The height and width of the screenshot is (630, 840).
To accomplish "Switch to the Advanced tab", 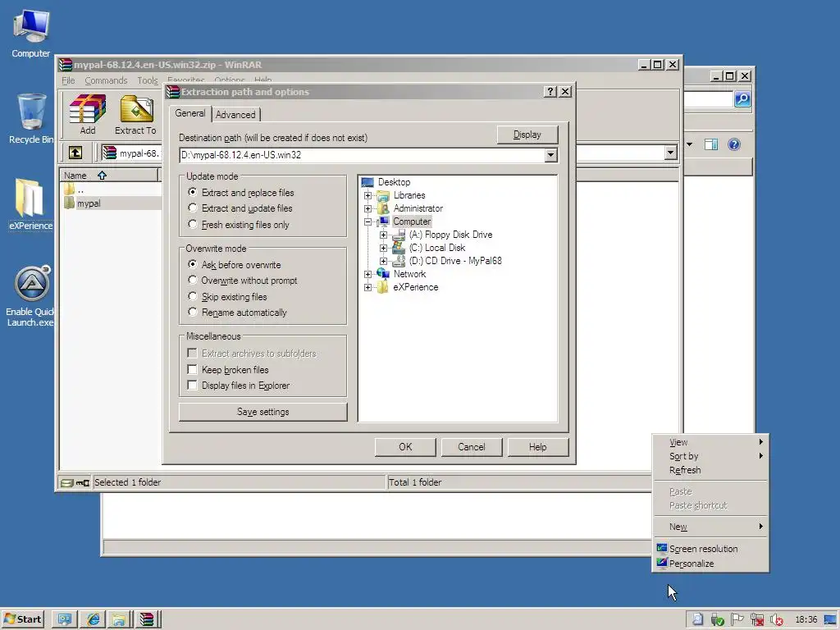I will click(235, 115).
